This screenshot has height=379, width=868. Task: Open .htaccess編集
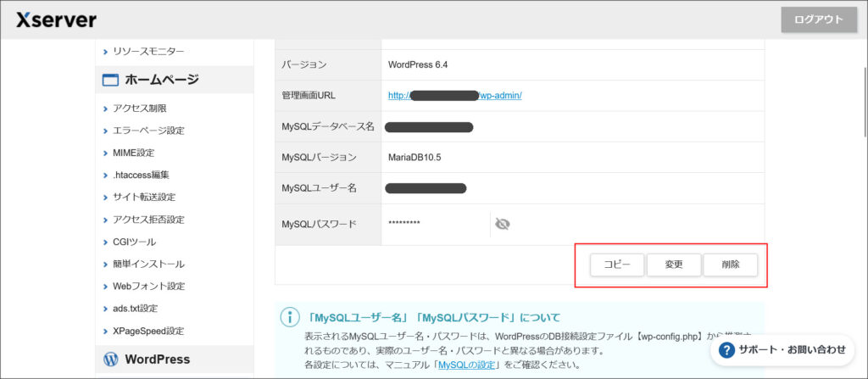click(x=141, y=176)
